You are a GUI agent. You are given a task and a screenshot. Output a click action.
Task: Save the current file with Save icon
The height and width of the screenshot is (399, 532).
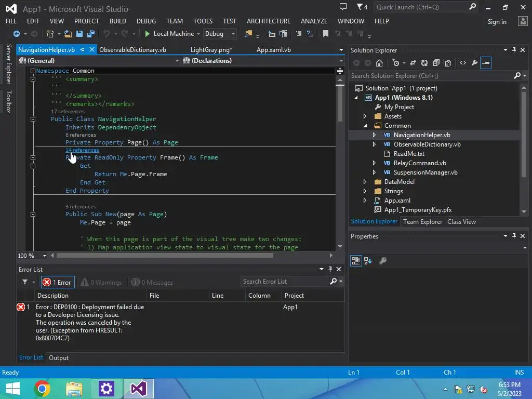coord(79,34)
